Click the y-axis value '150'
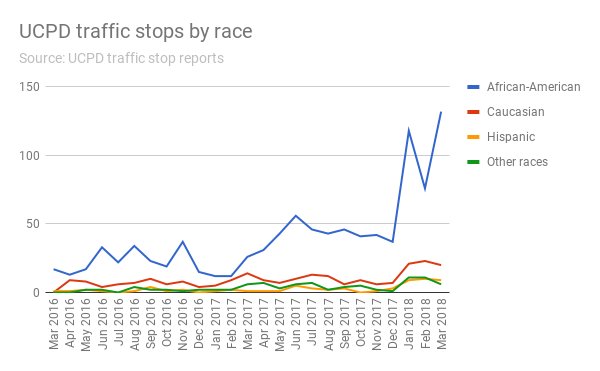600x371 pixels. [x=29, y=87]
